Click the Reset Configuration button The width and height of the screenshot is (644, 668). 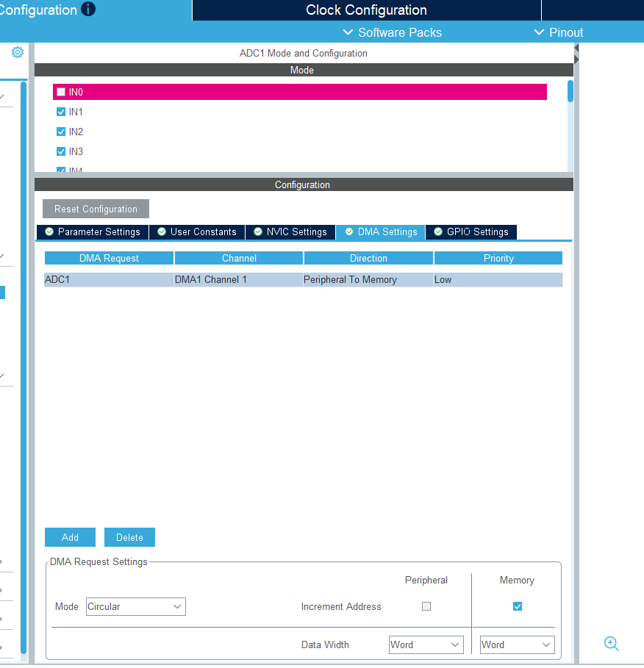(x=96, y=209)
